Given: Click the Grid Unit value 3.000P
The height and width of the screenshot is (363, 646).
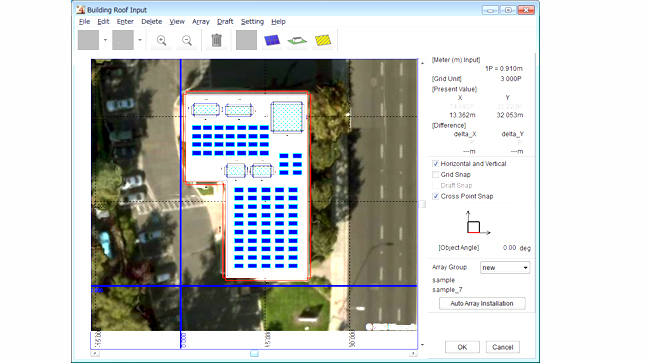Looking at the screenshot, I should [511, 79].
